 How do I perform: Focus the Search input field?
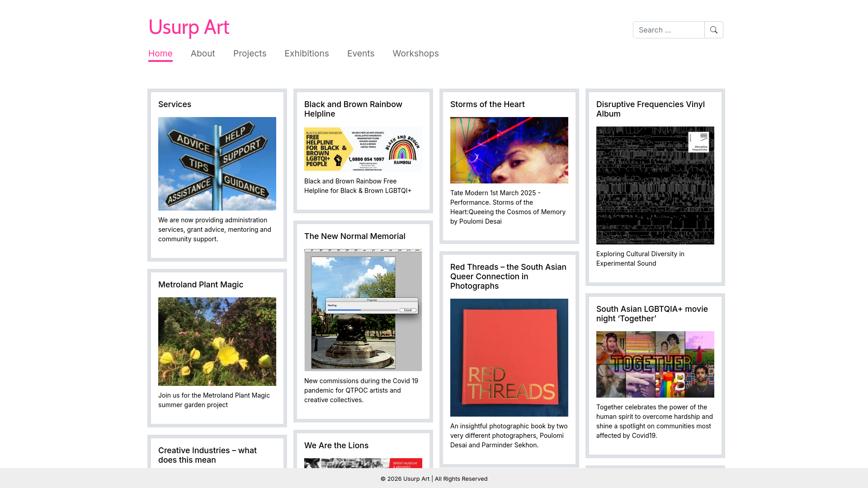669,30
